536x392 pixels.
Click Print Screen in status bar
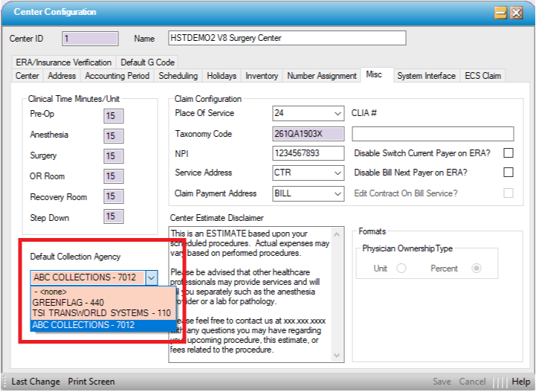(91, 382)
